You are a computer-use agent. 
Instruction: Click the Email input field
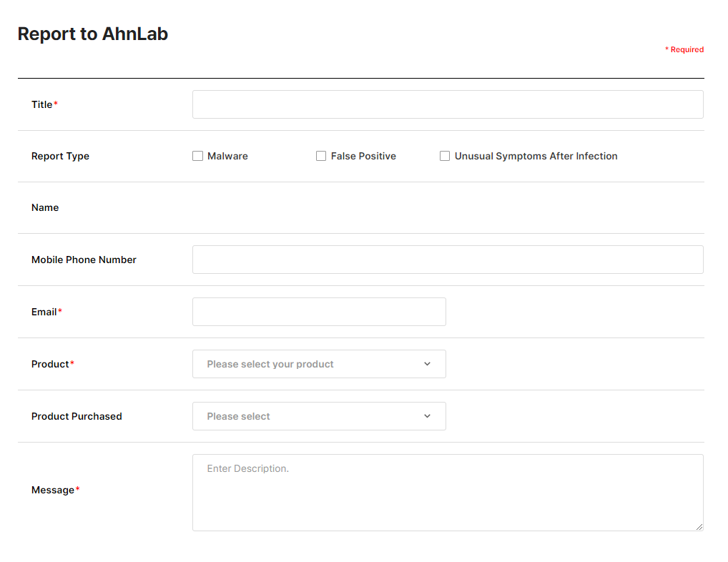319,312
